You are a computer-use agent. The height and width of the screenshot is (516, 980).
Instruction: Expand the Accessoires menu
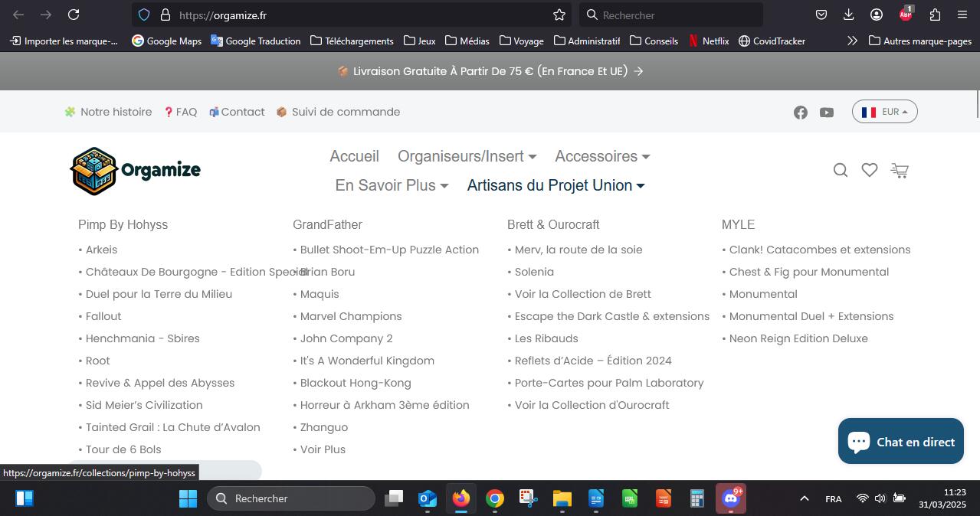coord(602,156)
